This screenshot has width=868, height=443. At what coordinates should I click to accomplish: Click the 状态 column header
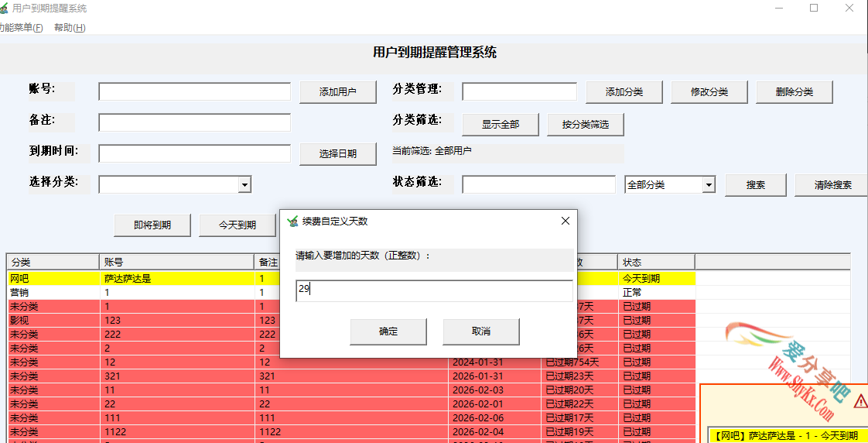tap(657, 263)
